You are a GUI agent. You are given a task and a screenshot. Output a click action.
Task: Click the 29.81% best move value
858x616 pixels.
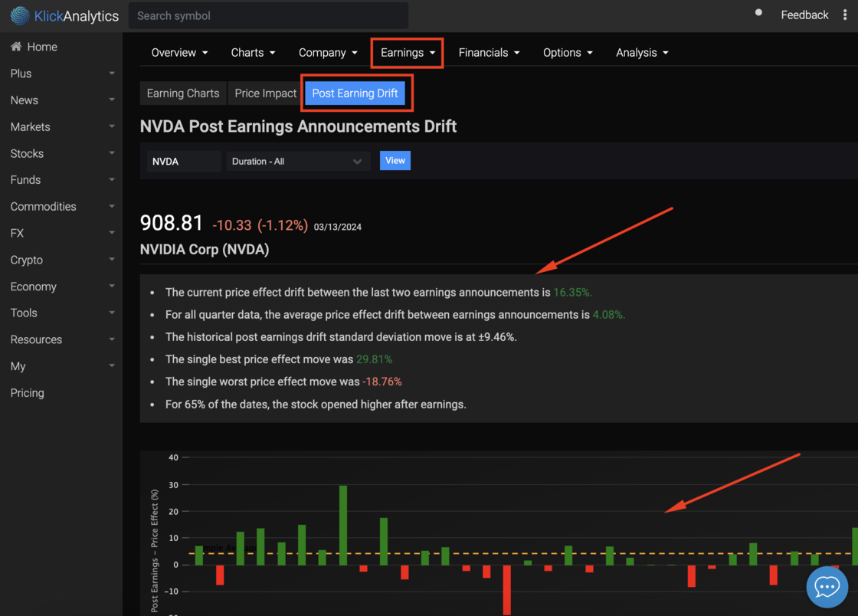click(375, 359)
